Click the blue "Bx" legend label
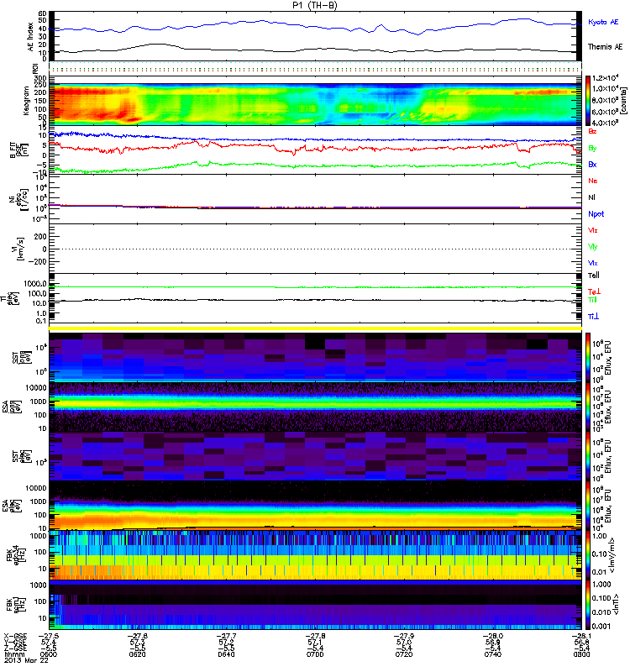This screenshot has height=672, width=630. (x=592, y=165)
